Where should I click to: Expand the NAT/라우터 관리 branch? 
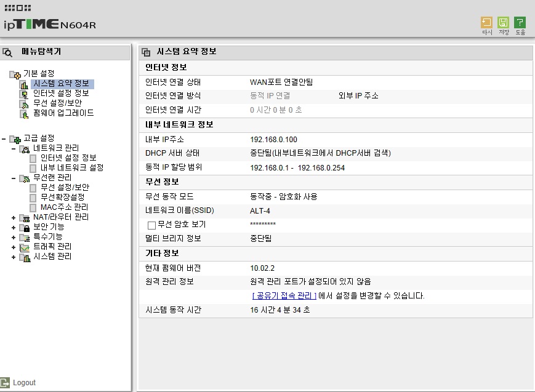coord(14,218)
